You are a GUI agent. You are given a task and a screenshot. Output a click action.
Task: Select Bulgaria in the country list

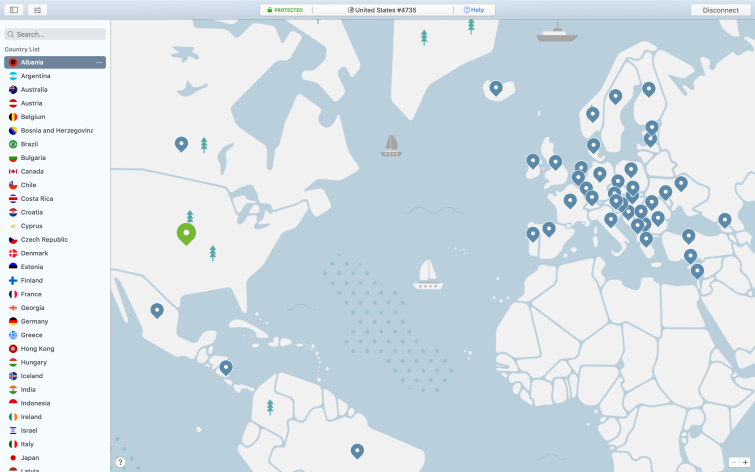[x=55, y=158]
